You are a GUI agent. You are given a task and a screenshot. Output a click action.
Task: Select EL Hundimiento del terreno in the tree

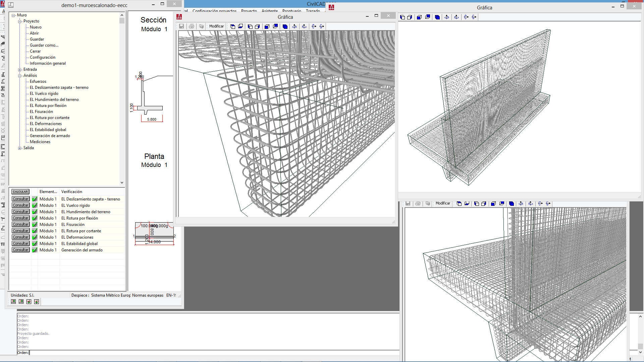point(54,100)
